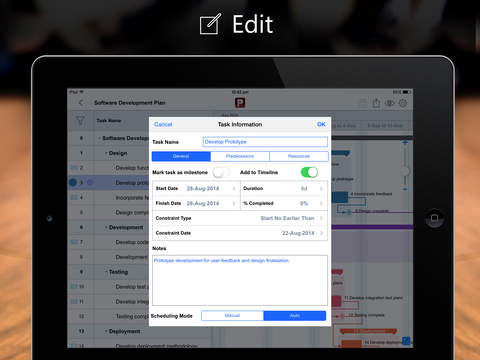Screen dimensions: 480x360
Task: Click the Task Name column header
Action: [109, 120]
